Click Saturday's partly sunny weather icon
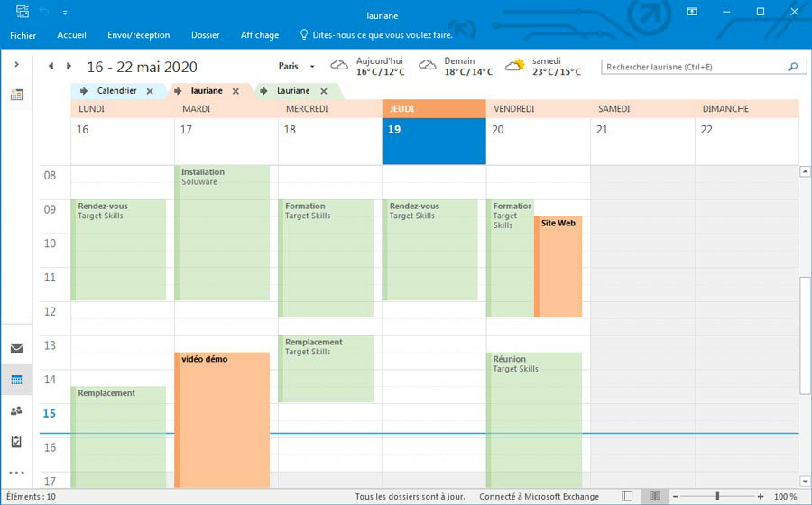This screenshot has width=812, height=505. [515, 65]
